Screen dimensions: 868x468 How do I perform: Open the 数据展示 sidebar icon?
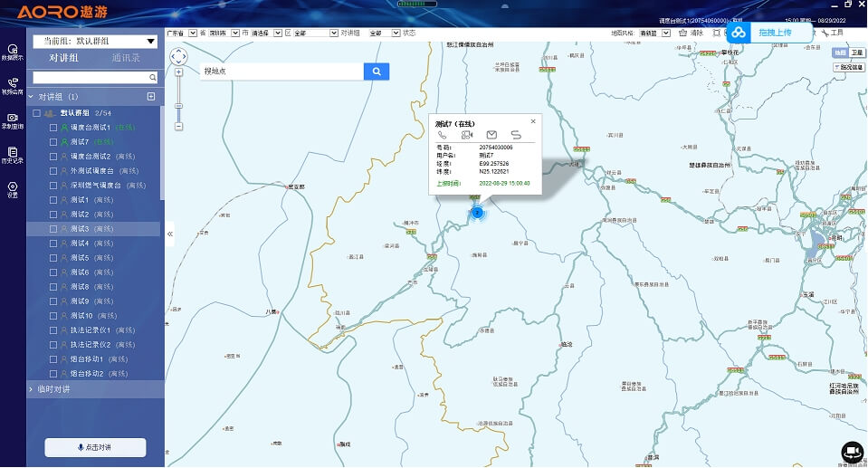[12, 52]
